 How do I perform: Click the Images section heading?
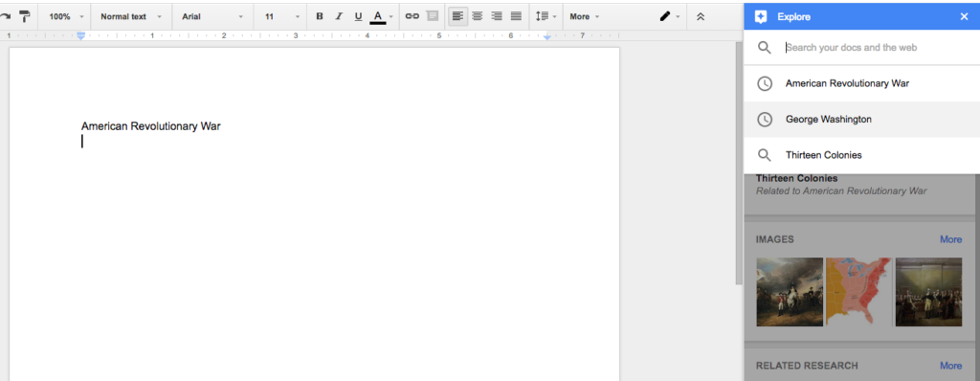point(775,239)
